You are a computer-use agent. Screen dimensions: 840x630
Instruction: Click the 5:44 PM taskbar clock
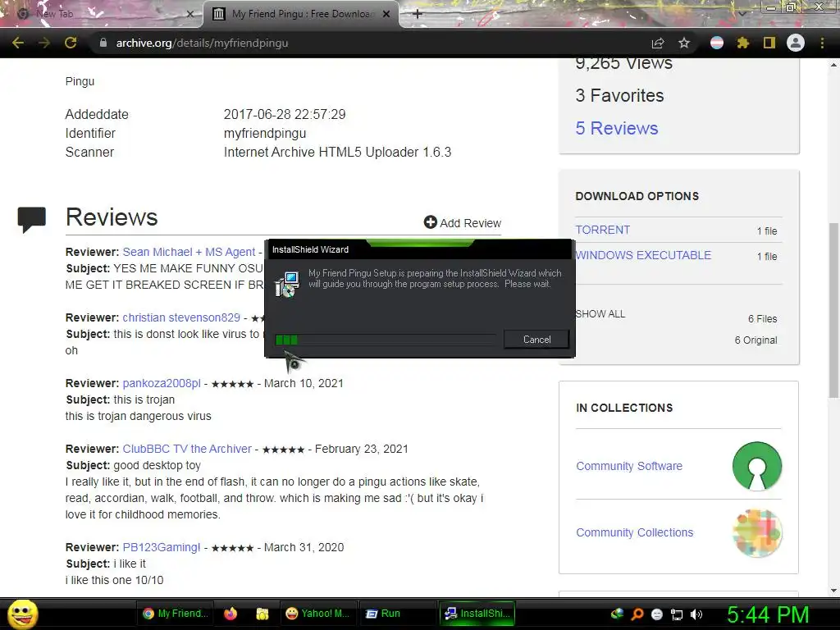click(x=768, y=614)
